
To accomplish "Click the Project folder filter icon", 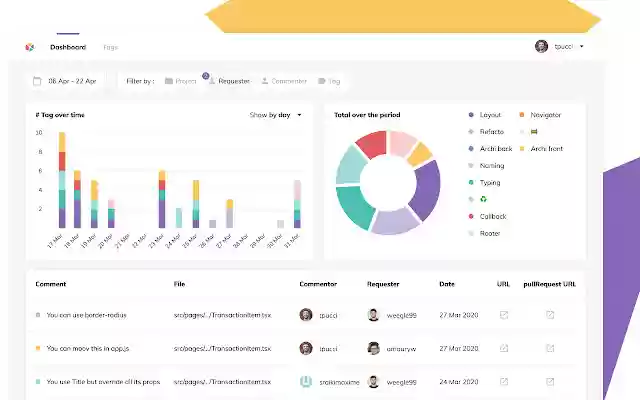I will tap(169, 81).
